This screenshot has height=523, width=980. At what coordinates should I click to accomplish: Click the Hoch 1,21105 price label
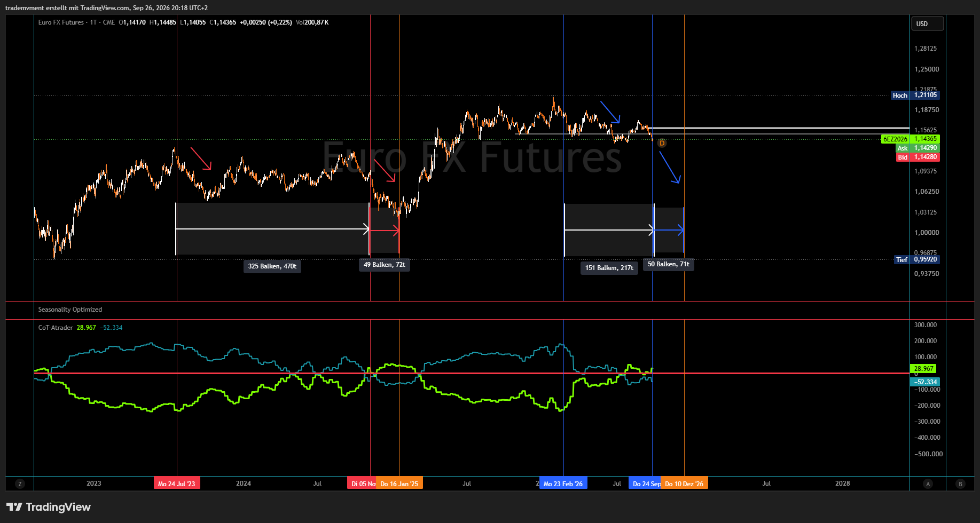(915, 95)
